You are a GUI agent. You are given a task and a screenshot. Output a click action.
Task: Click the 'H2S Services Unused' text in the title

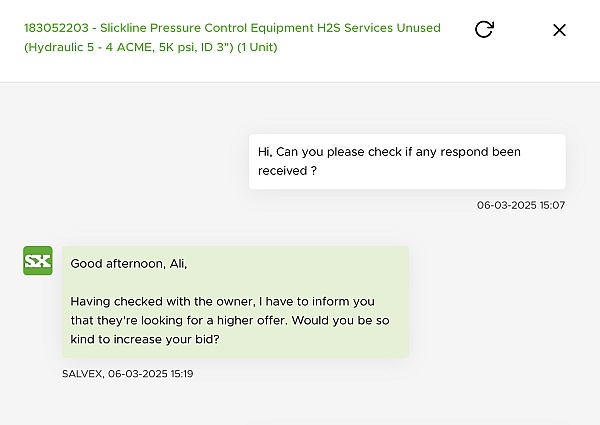(379, 28)
